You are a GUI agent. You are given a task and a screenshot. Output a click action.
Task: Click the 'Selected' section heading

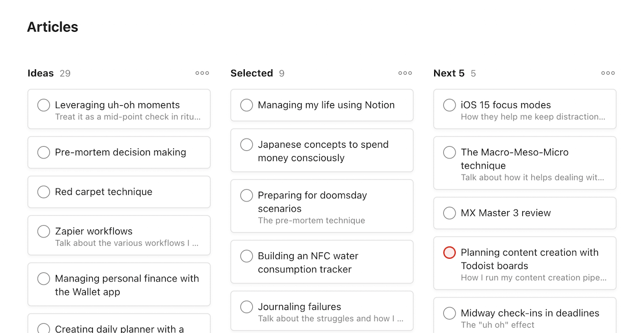tap(252, 73)
